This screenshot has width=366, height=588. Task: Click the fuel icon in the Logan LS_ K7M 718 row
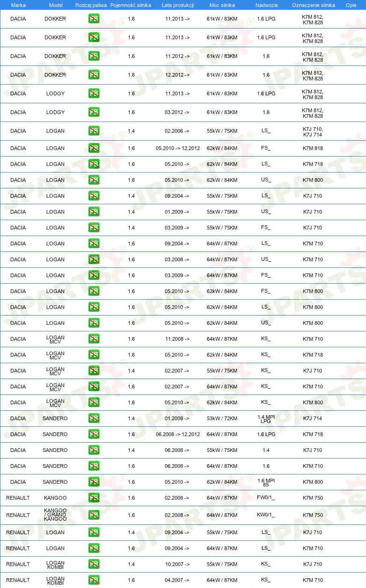click(x=94, y=164)
